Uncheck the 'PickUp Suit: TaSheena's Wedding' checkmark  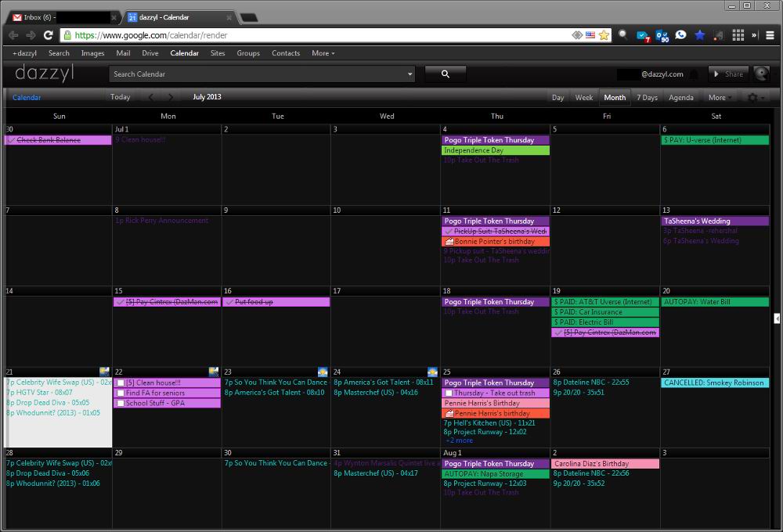pos(449,232)
